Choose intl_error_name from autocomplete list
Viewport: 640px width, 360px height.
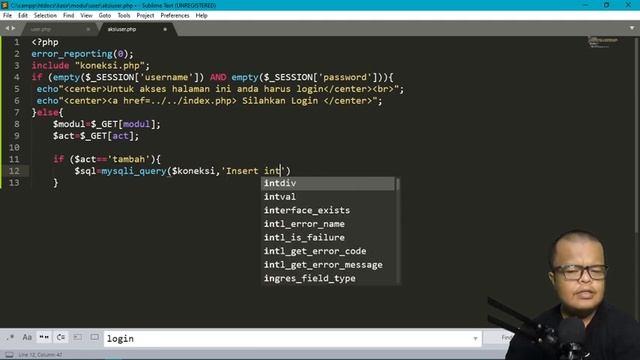(x=328, y=224)
